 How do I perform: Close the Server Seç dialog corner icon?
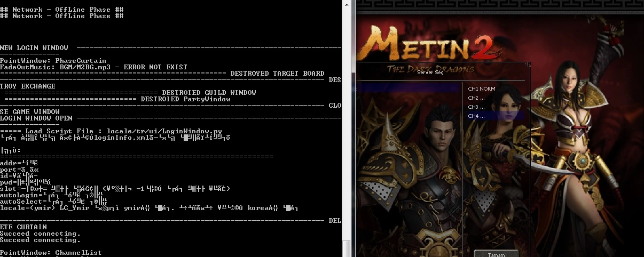tap(528, 64)
